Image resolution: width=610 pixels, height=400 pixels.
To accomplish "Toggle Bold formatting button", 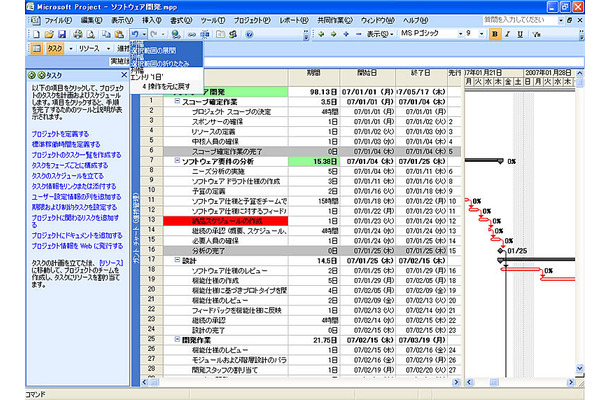I will (x=495, y=34).
